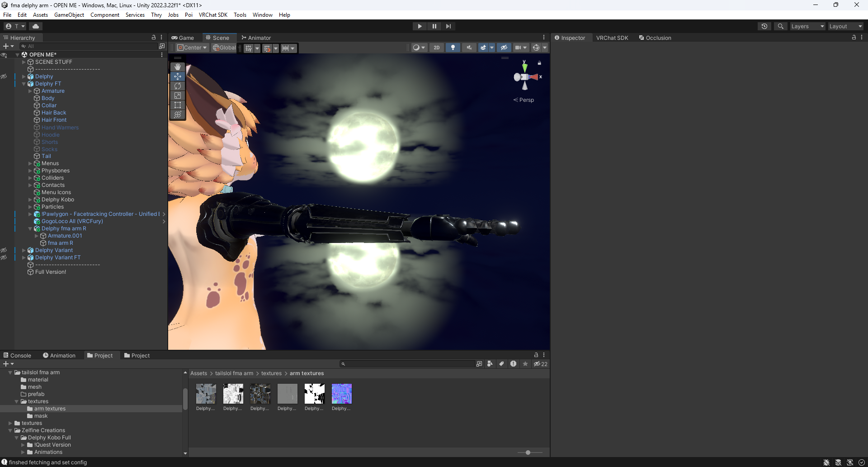The height and width of the screenshot is (467, 868).
Task: Switch to the Occlusion tab
Action: pos(655,38)
